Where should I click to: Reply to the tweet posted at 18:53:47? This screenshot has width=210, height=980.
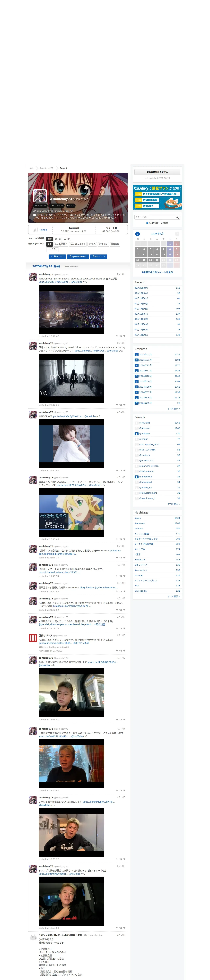click(117, 791)
